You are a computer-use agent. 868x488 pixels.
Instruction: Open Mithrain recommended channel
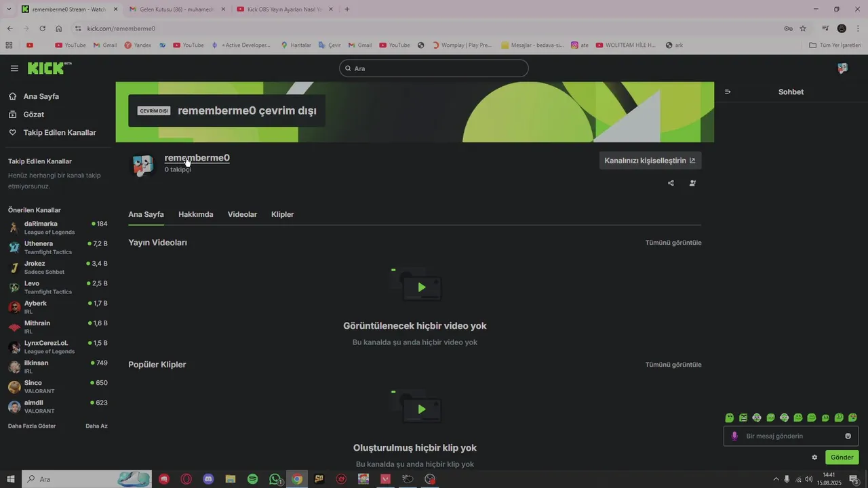57,327
